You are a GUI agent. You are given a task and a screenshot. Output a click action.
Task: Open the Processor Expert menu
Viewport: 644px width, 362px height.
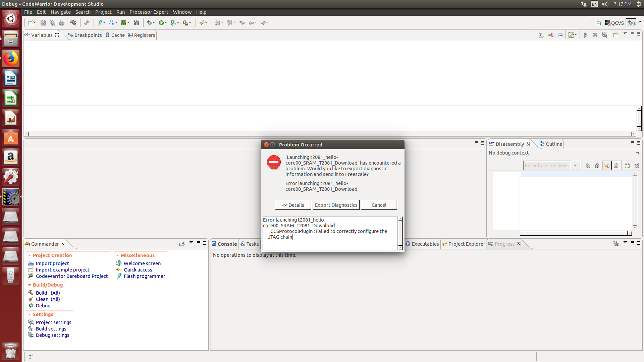(x=149, y=12)
